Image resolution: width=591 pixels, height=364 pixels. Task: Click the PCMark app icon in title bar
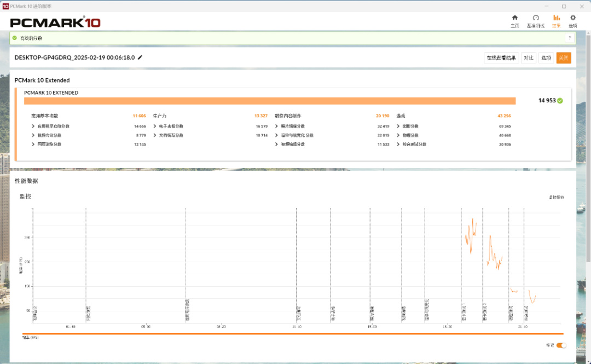pyautogui.click(x=5, y=6)
